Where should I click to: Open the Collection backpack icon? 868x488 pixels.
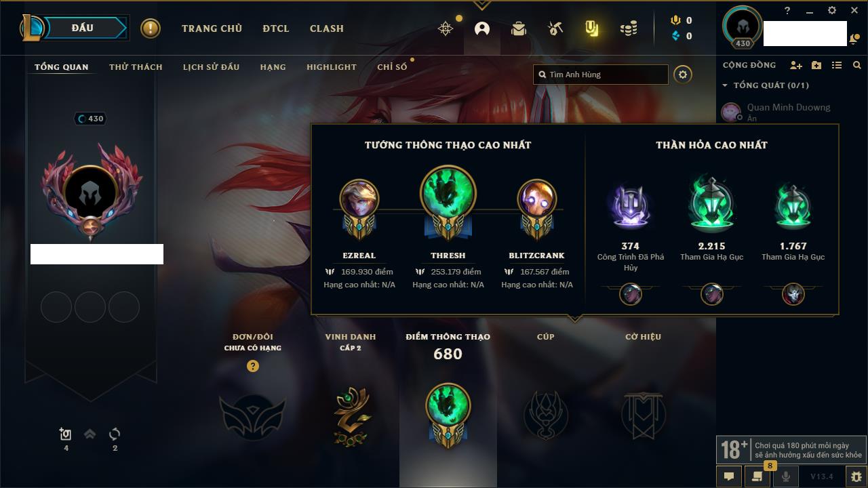pos(519,28)
